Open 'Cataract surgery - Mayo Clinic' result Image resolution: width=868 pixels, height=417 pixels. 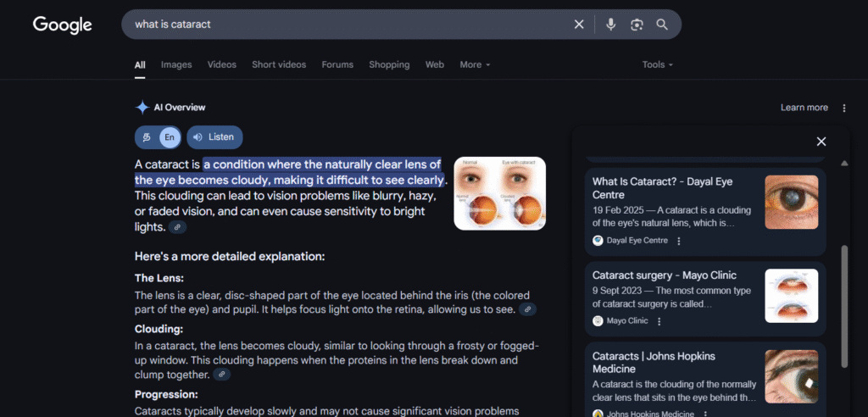tap(664, 275)
